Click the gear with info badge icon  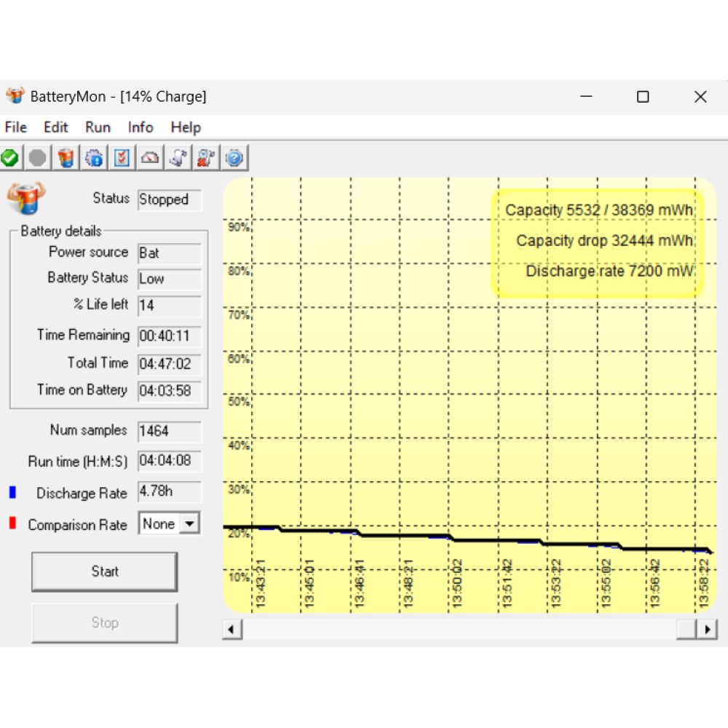[x=95, y=157]
